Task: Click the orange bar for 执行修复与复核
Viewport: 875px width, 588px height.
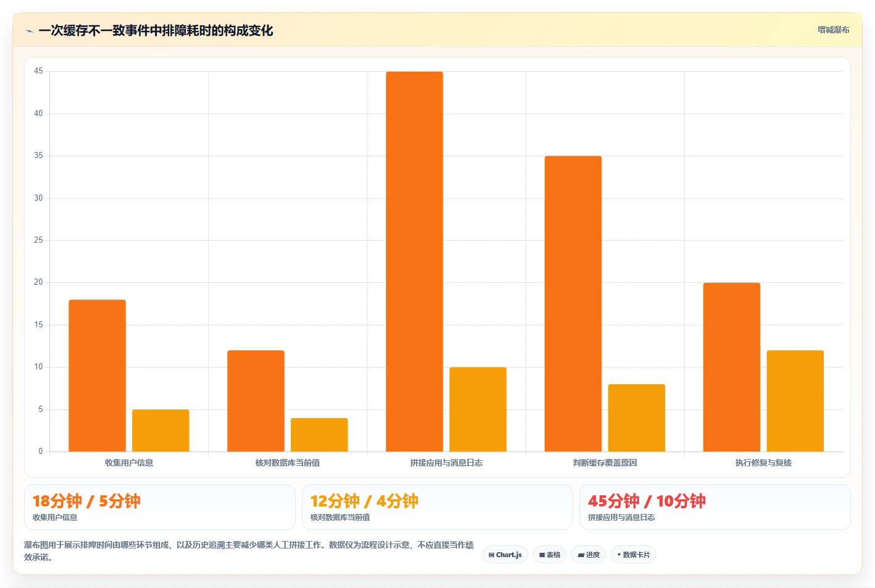Action: click(732, 367)
